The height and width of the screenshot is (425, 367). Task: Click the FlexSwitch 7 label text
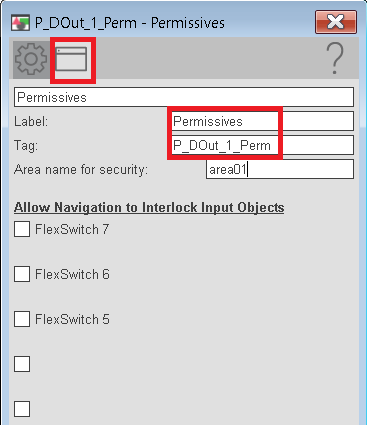coord(72,229)
